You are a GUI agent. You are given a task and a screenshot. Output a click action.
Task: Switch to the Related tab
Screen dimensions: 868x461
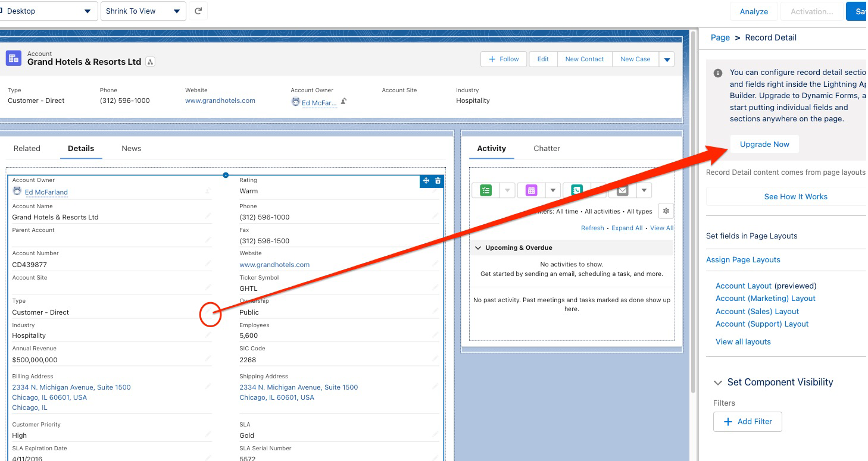[27, 149]
